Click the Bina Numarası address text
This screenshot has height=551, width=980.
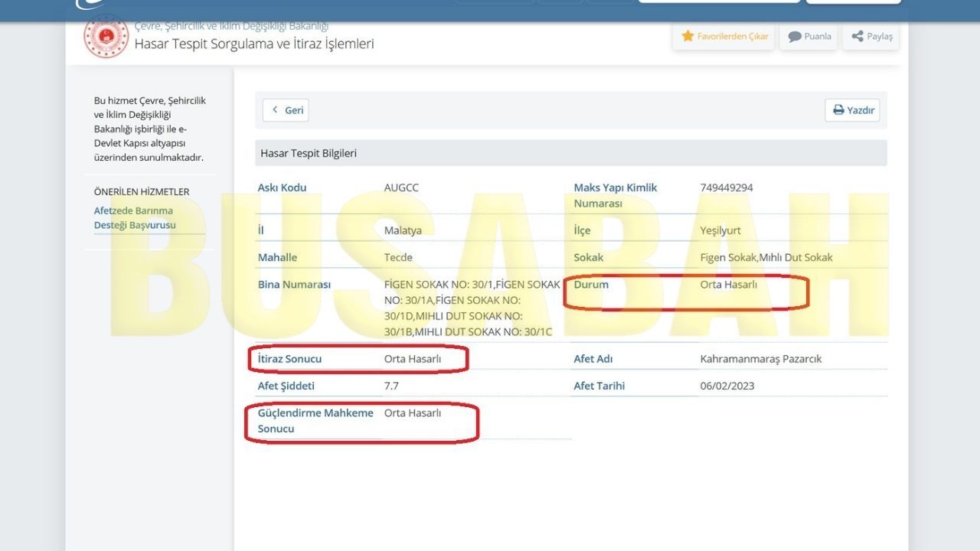click(x=472, y=308)
